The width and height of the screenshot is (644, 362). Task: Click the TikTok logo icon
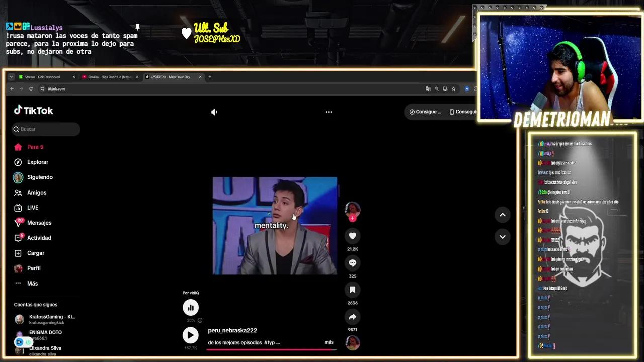click(19, 110)
